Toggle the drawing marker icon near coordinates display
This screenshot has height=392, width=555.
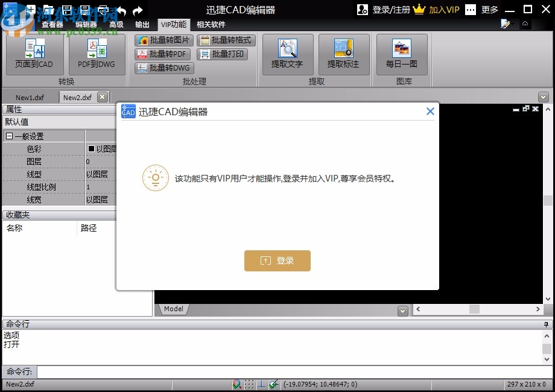tap(274, 384)
